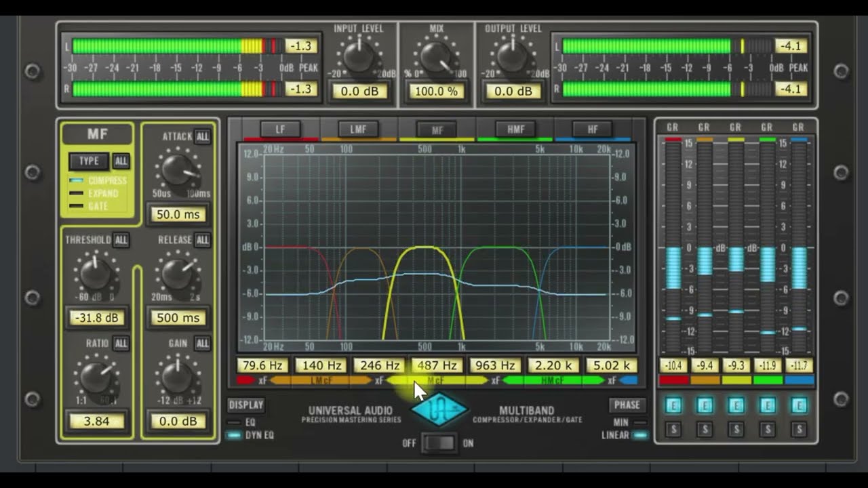
Task: Click the INPUT LEVEL knob
Action: pyautogui.click(x=359, y=56)
